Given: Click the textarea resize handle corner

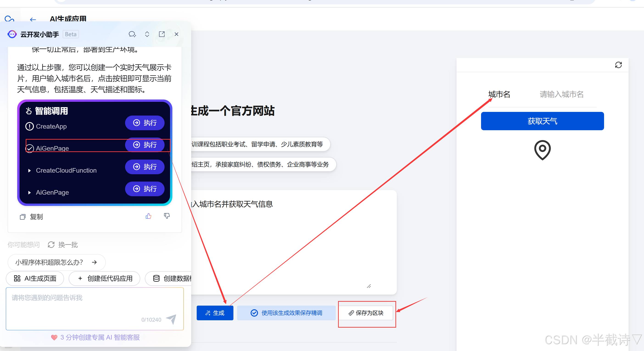Looking at the screenshot, I should (369, 286).
